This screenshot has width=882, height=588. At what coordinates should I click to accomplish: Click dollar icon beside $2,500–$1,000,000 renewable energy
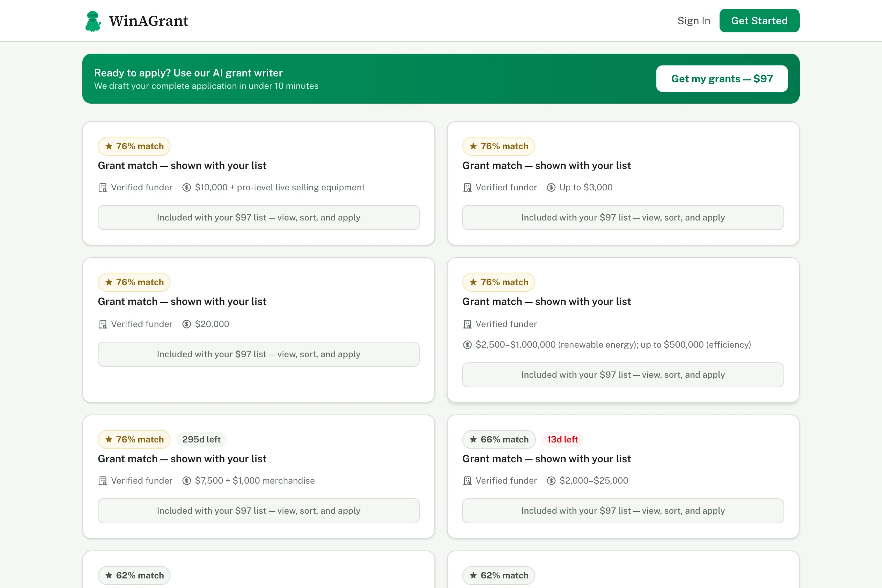pyautogui.click(x=467, y=345)
